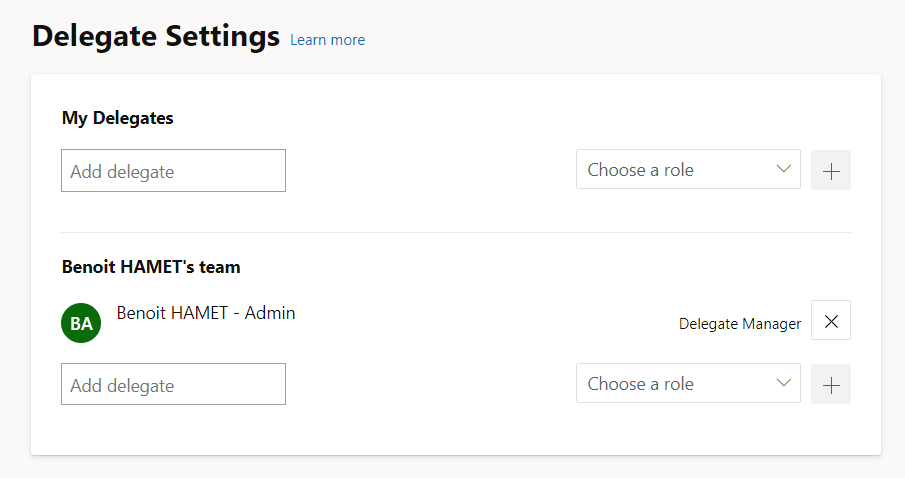Remove Benoit HAMET - Admin with the X icon

[x=830, y=321]
